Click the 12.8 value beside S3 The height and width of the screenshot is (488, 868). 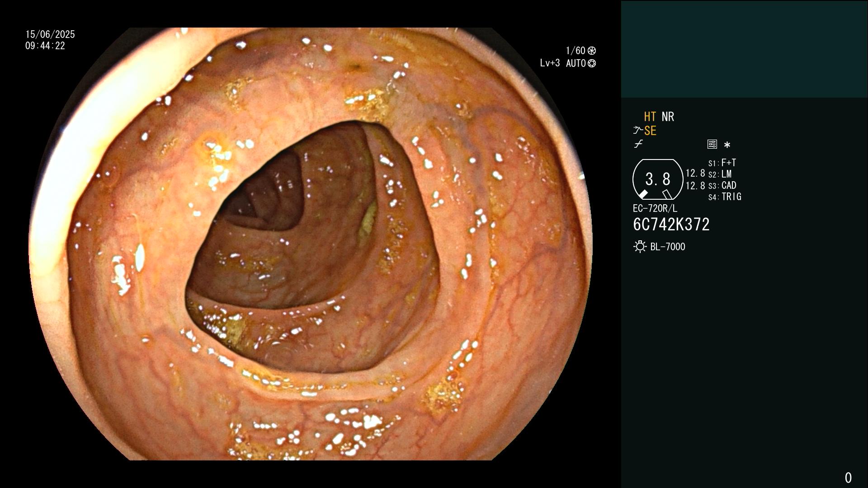(695, 185)
